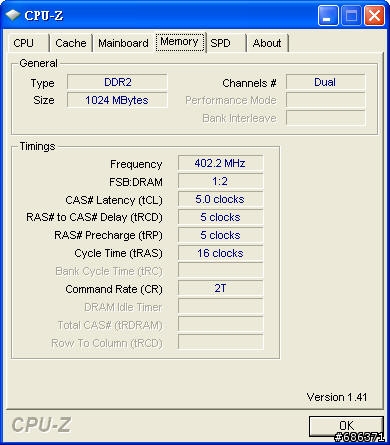
Task: Click the Frequency value 402.2 MHz
Action: tap(220, 163)
